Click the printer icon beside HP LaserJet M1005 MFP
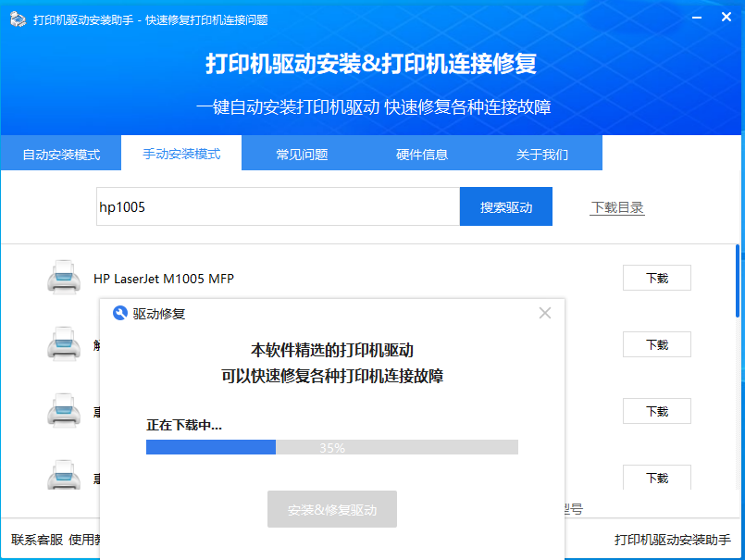 point(63,277)
